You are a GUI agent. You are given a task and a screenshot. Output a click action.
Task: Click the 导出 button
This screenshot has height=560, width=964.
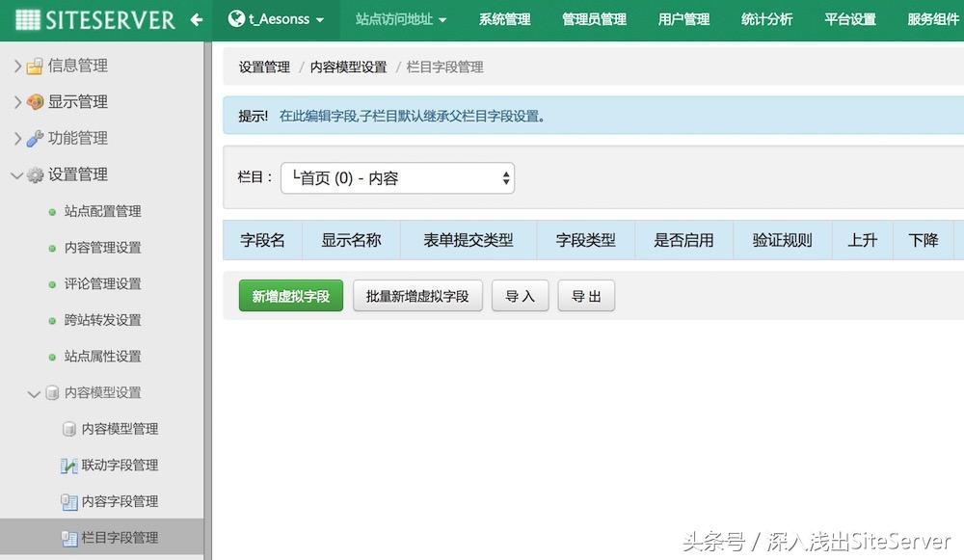pos(586,296)
